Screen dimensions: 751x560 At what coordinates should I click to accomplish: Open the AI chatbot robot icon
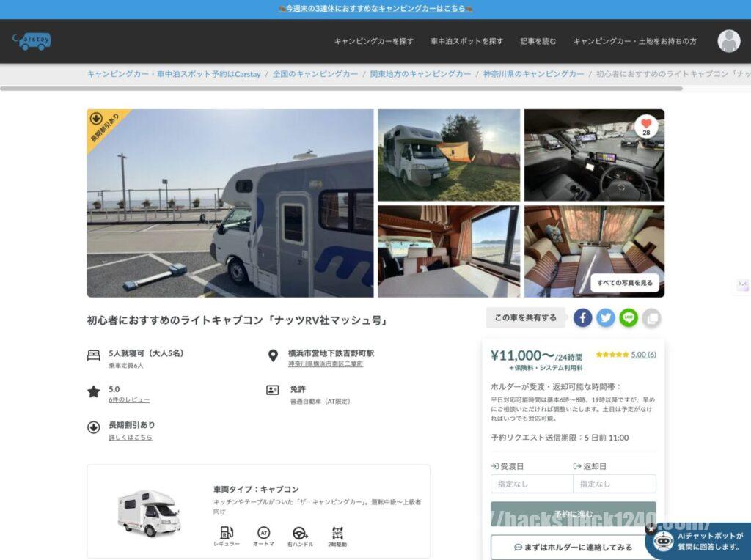coord(663,542)
